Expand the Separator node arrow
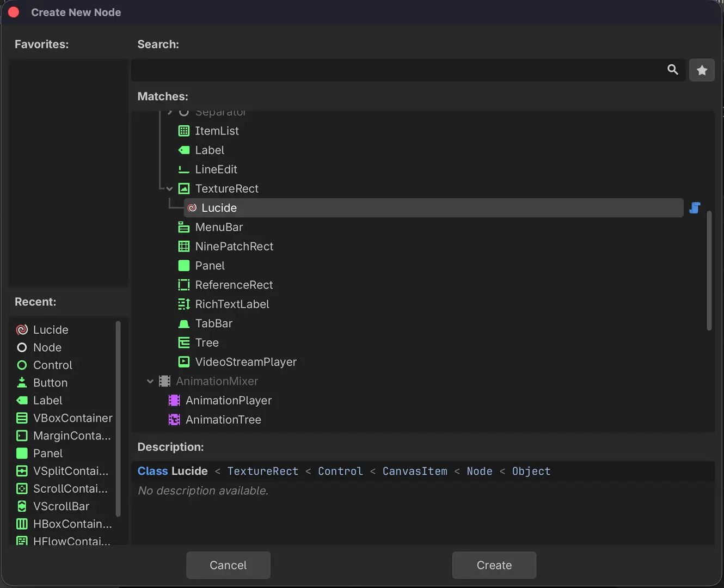The image size is (724, 588). 170,113
